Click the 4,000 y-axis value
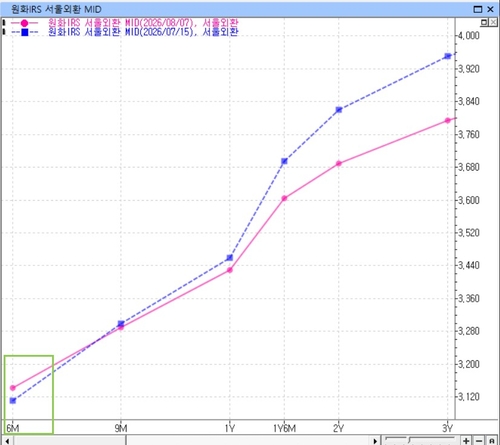This screenshot has height=445, width=500. click(469, 35)
